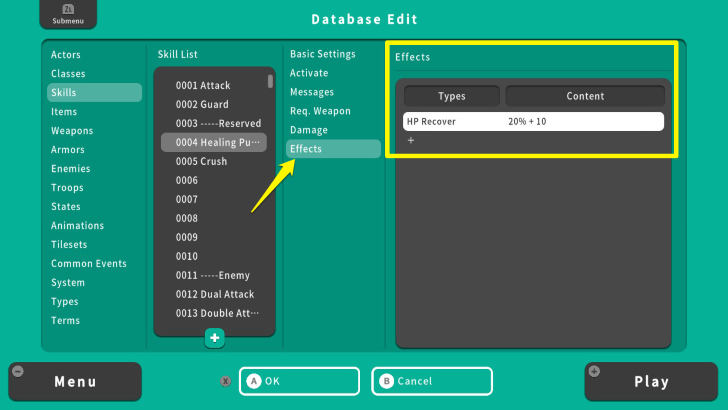Click the B button icon in Cancel
The image size is (728, 410).
coord(386,381)
